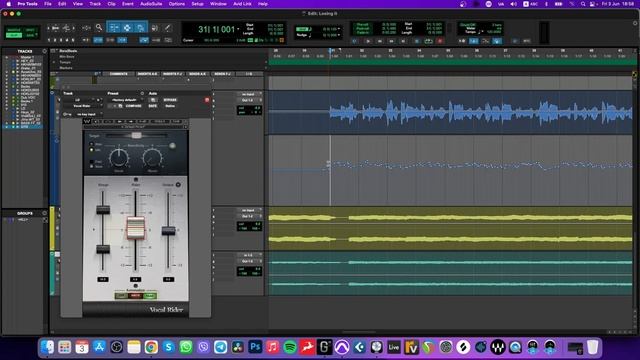
Task: Open the no key input dropdown
Action: (x=86, y=114)
